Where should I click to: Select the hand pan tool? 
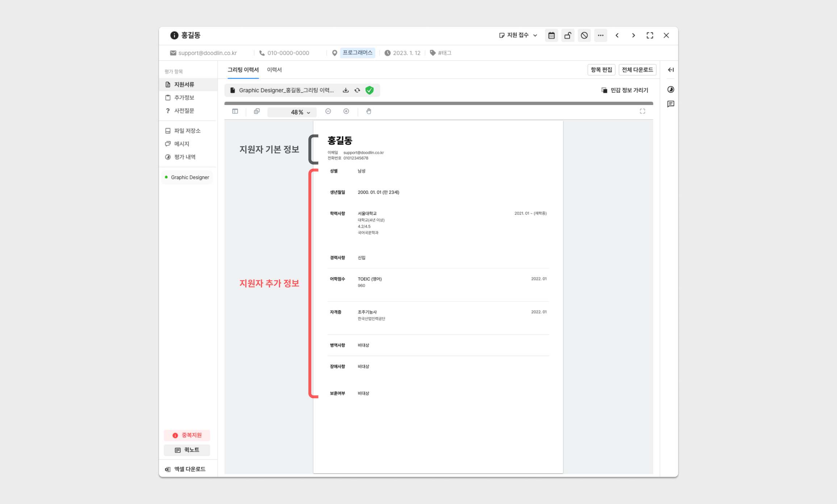[x=368, y=111]
